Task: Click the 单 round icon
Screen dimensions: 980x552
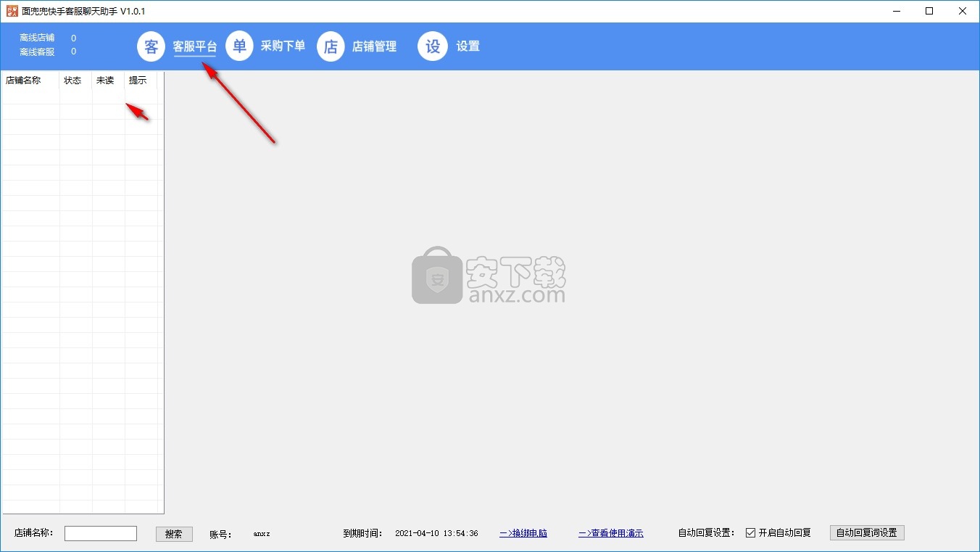Action: [x=239, y=46]
